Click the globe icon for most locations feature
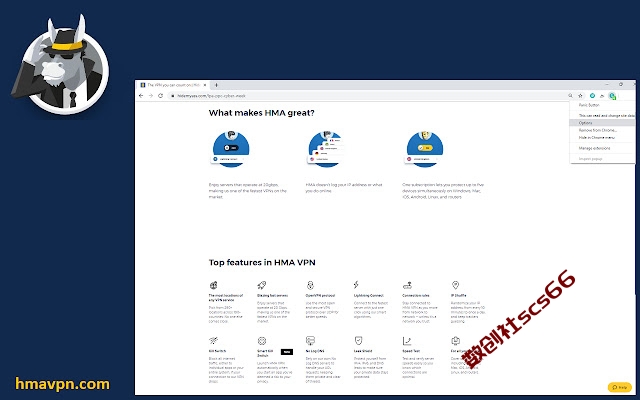Screen dimensions: 640x400 pyautogui.click(x=213, y=285)
